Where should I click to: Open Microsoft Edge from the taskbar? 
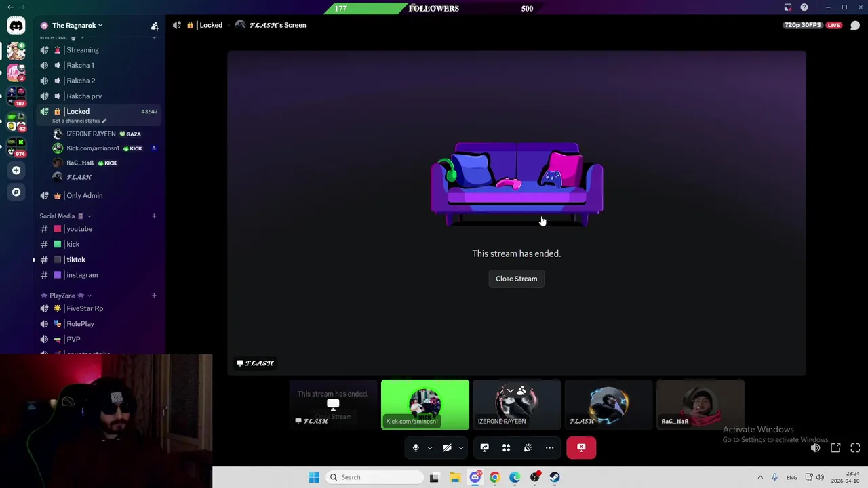pos(515,477)
